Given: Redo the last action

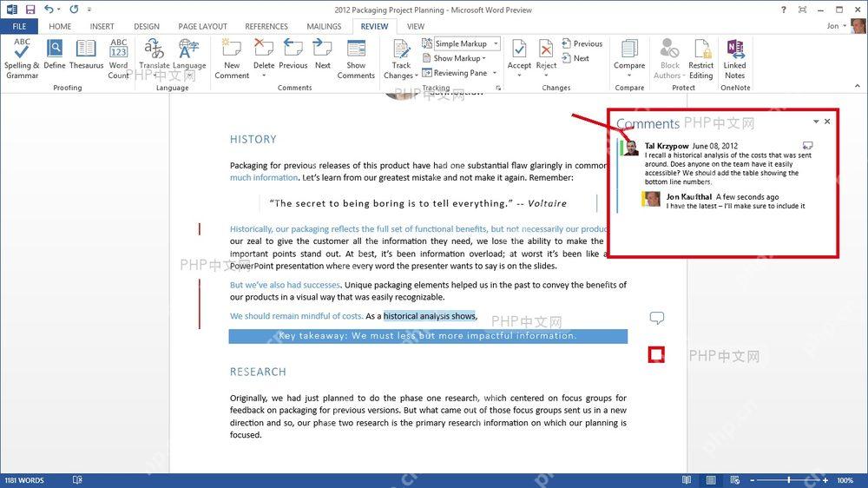Looking at the screenshot, I should tap(74, 10).
